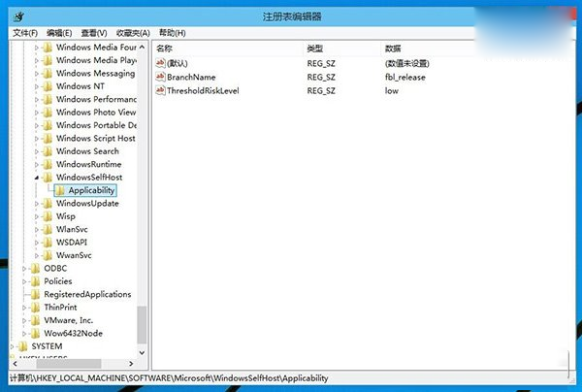Click the BranchName string value icon

160,77
